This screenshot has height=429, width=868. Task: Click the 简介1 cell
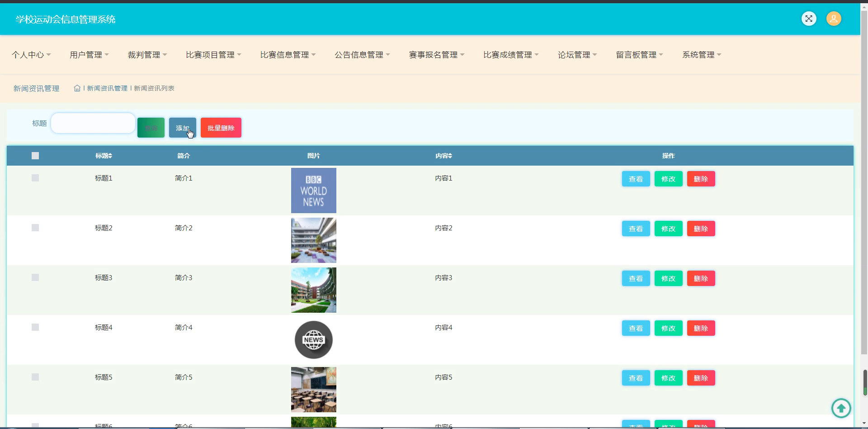(184, 178)
